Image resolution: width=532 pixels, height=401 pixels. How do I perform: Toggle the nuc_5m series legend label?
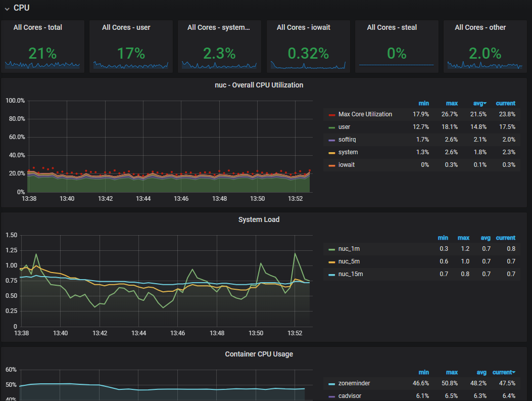click(x=349, y=261)
